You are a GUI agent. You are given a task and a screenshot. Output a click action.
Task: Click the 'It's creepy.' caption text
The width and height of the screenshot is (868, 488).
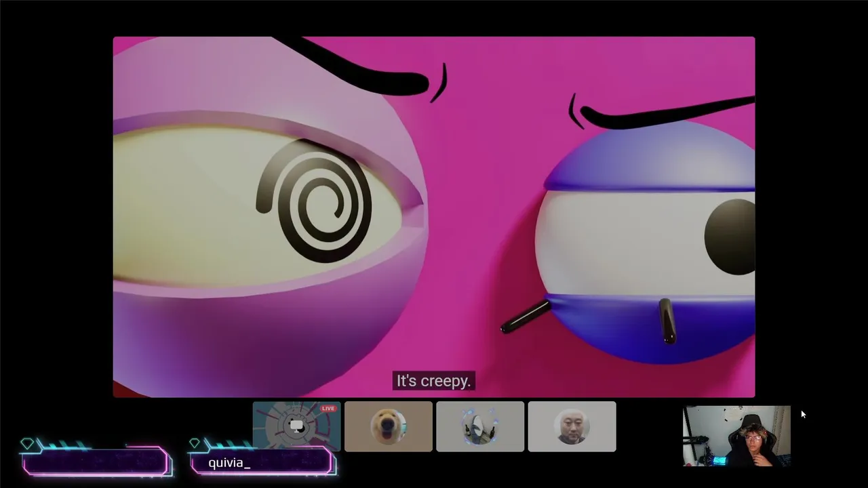pyautogui.click(x=433, y=381)
